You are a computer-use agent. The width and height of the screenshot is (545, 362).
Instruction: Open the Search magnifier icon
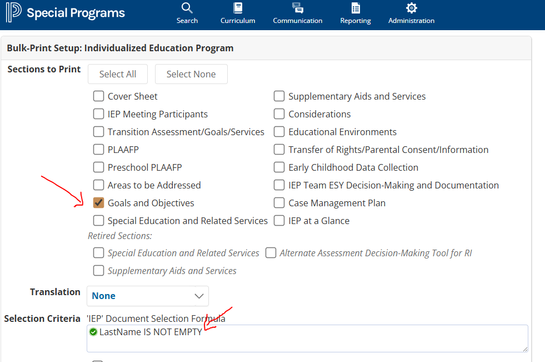click(187, 8)
